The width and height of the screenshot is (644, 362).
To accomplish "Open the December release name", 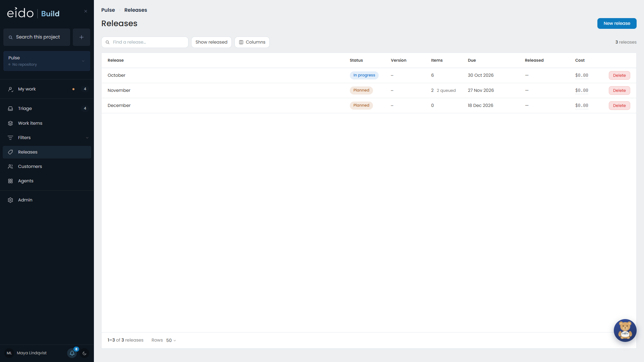I will point(119,106).
